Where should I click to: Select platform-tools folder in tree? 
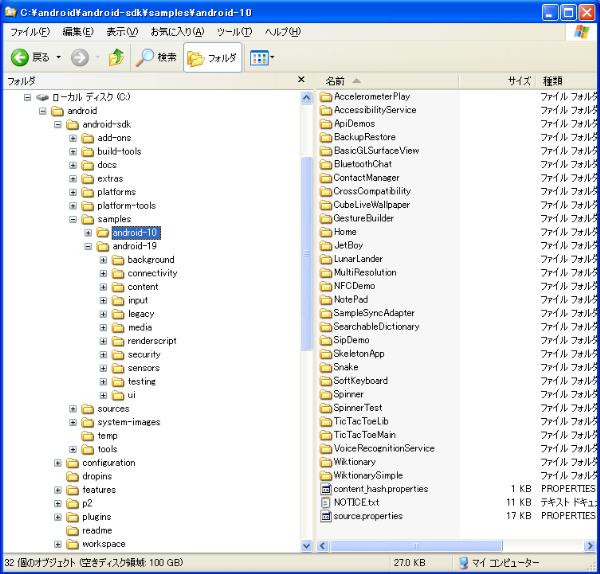pos(126,205)
